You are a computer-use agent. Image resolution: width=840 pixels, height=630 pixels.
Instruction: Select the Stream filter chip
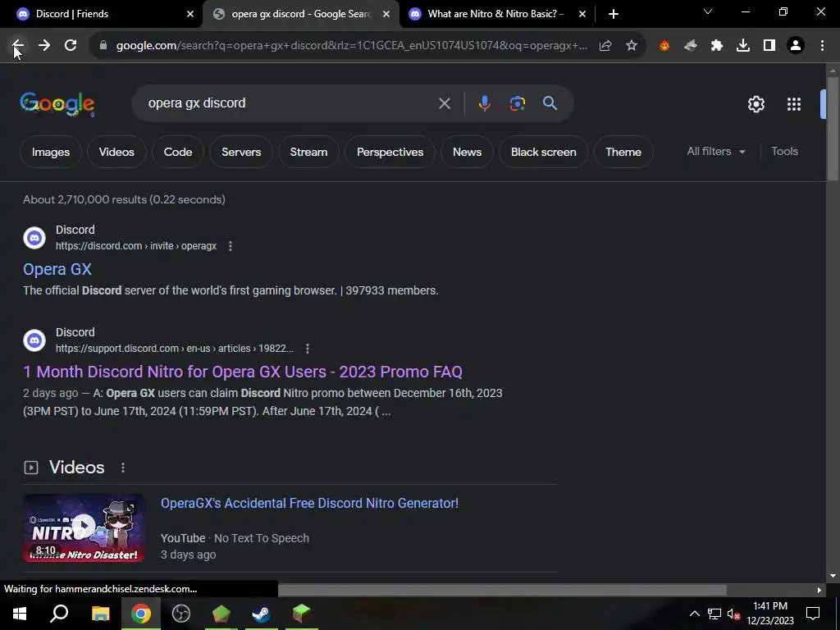tap(308, 152)
